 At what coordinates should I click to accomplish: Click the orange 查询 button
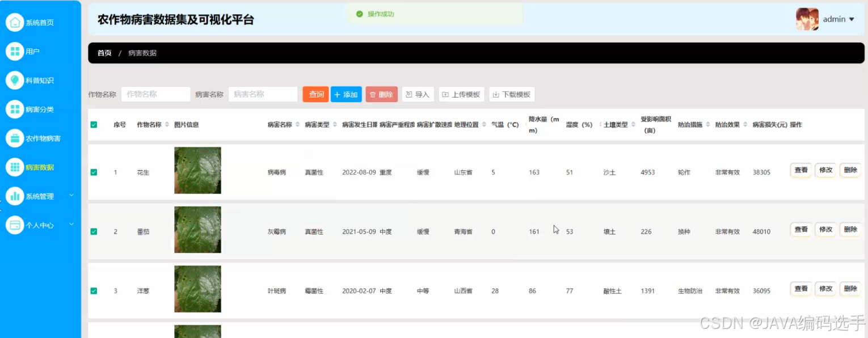(316, 94)
